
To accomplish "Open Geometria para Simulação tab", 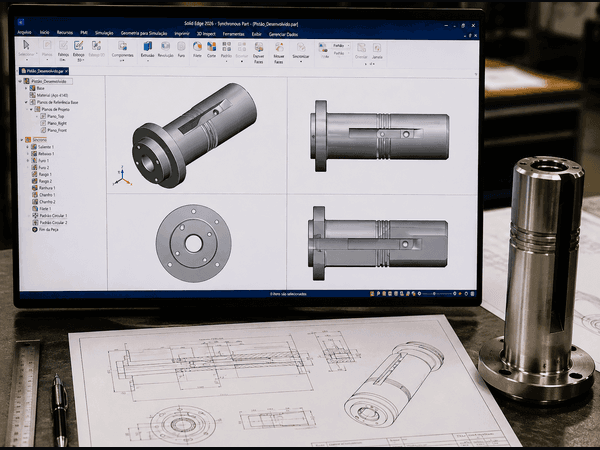I will click(144, 33).
